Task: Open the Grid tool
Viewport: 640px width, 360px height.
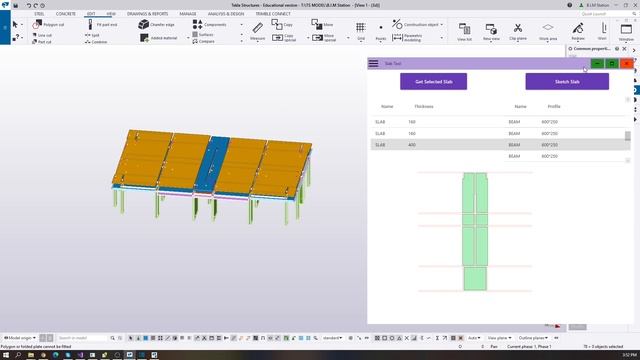Action: tap(360, 31)
